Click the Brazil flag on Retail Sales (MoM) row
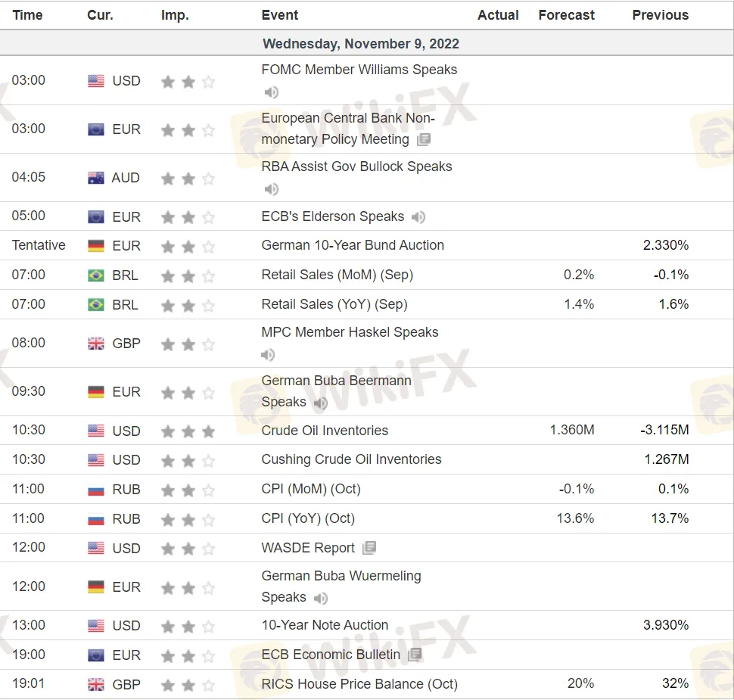Viewport: 734px width, 700px height. pyautogui.click(x=96, y=275)
